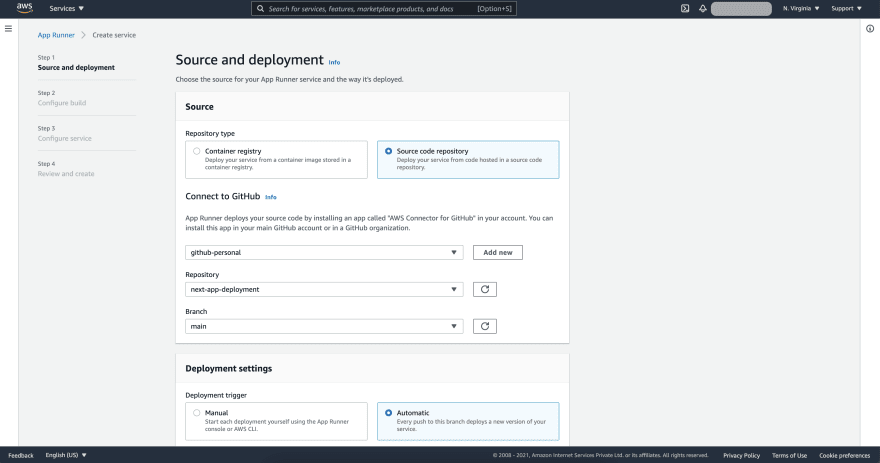Click the AWS logo
This screenshot has width=880, height=463.
[25, 8]
